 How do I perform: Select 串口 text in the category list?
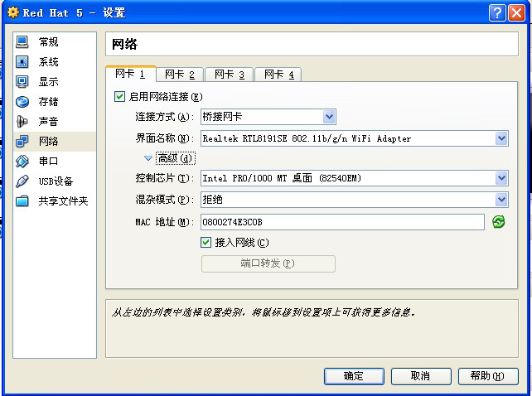point(49,162)
